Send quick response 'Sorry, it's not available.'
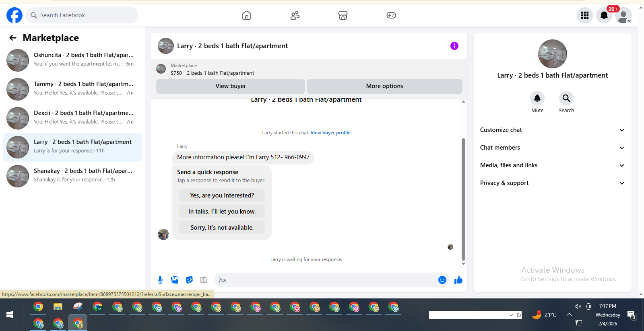This screenshot has height=331, width=644. point(222,228)
